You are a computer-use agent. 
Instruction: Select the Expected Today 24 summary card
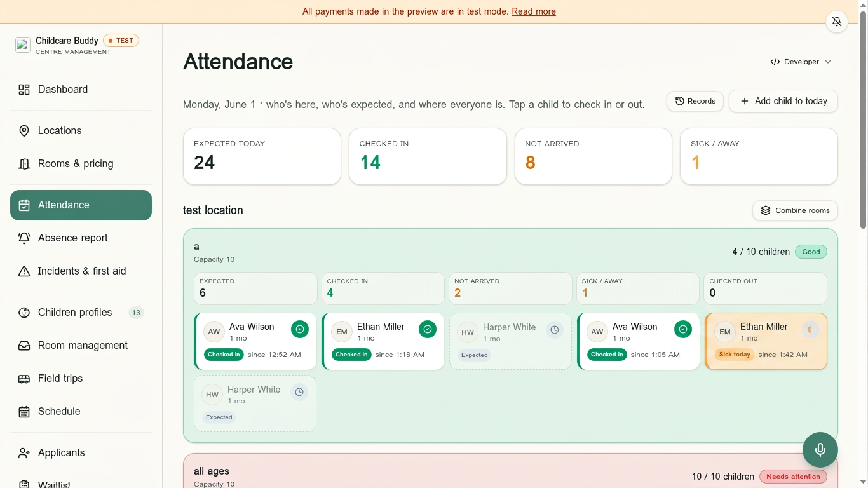[262, 156]
